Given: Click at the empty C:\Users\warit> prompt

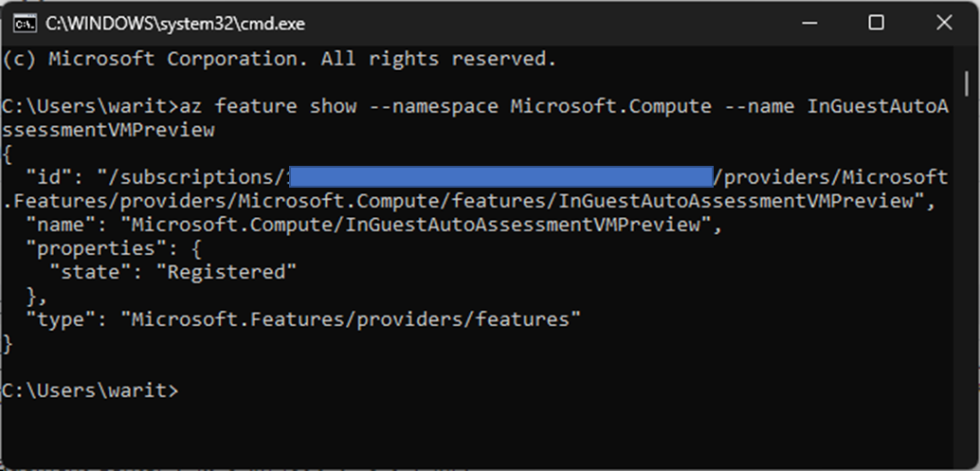Looking at the screenshot, I should click(90, 391).
